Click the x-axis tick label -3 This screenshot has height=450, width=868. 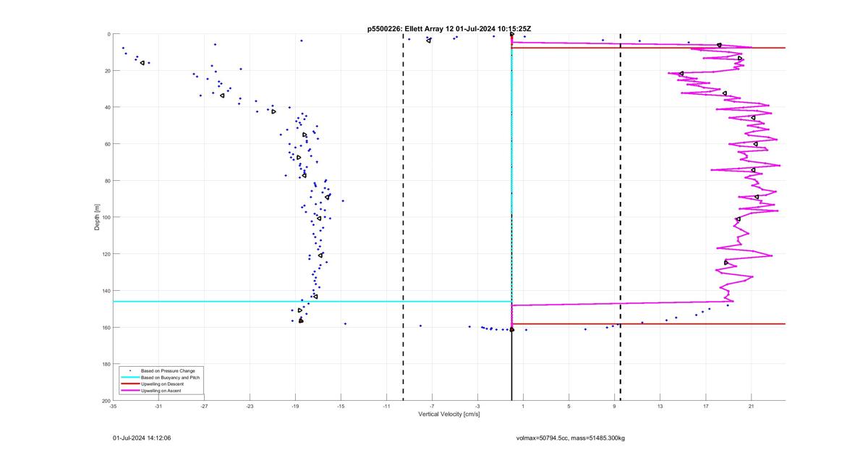[x=477, y=407]
